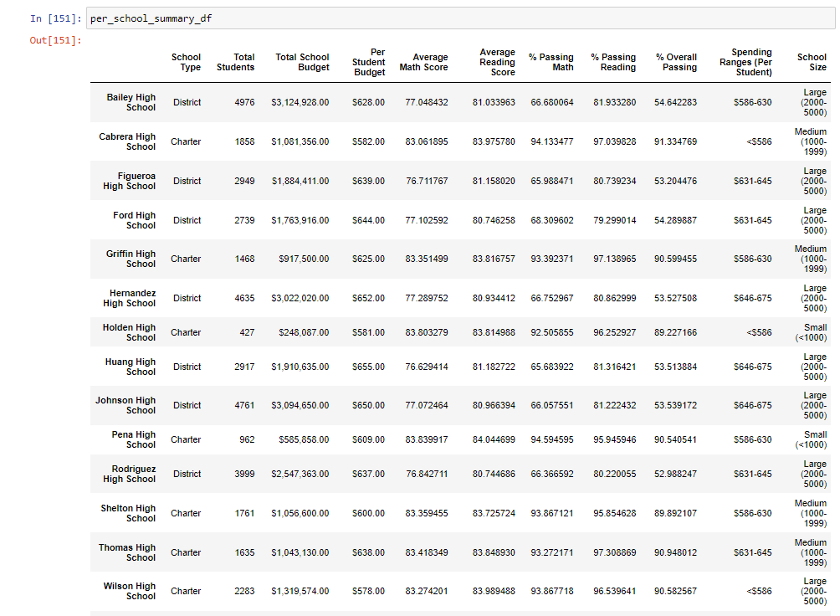Select the Hernandez High School row label
Screen dimensions: 840x616
click(x=130, y=298)
